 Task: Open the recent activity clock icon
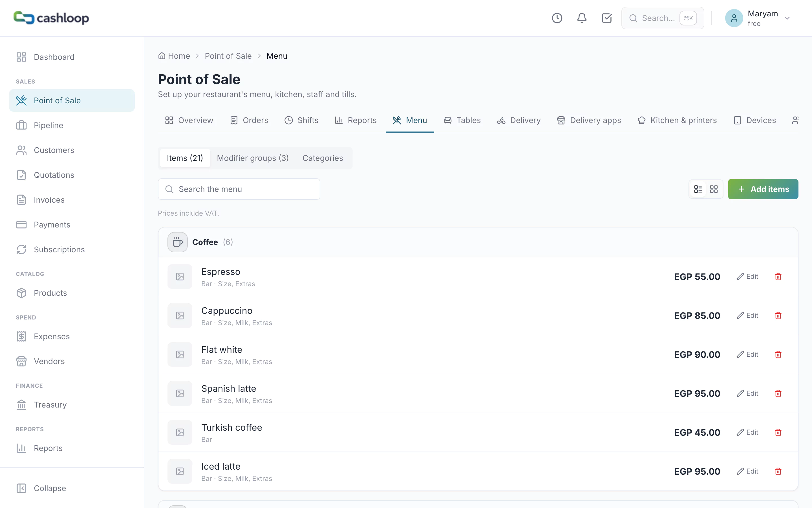pyautogui.click(x=557, y=18)
